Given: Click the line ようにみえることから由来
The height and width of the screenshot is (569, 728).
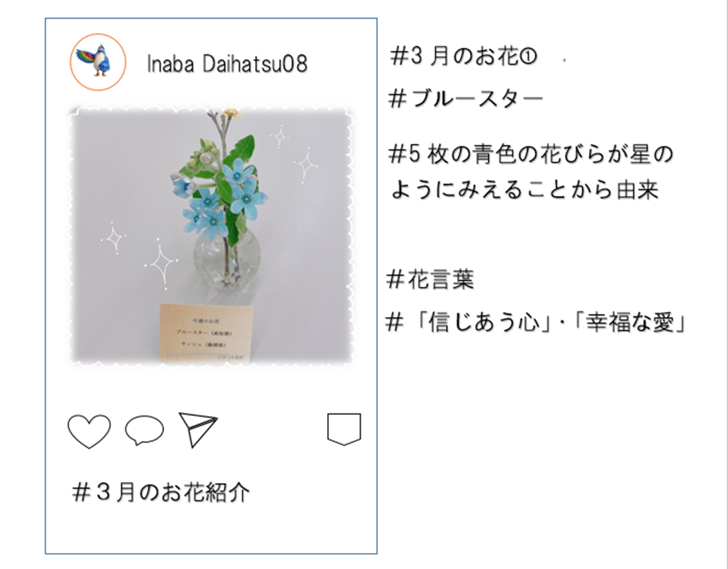Looking at the screenshot, I should (x=524, y=189).
